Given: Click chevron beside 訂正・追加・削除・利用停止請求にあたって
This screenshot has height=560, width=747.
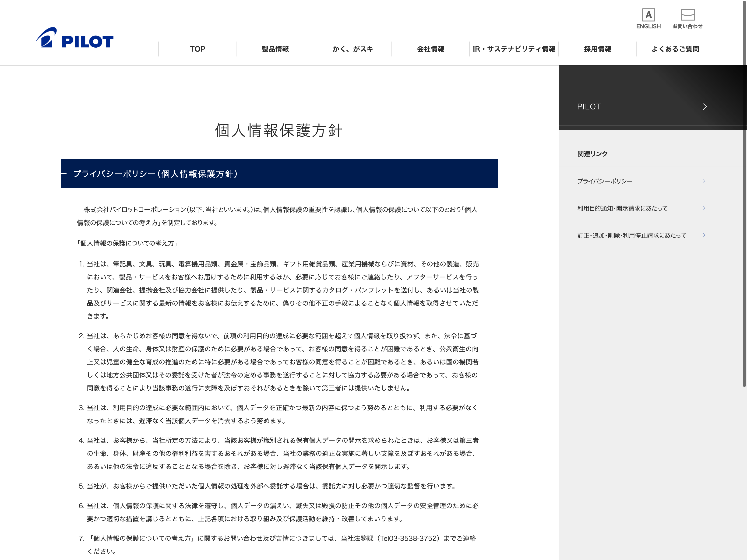Looking at the screenshot, I should [x=704, y=234].
